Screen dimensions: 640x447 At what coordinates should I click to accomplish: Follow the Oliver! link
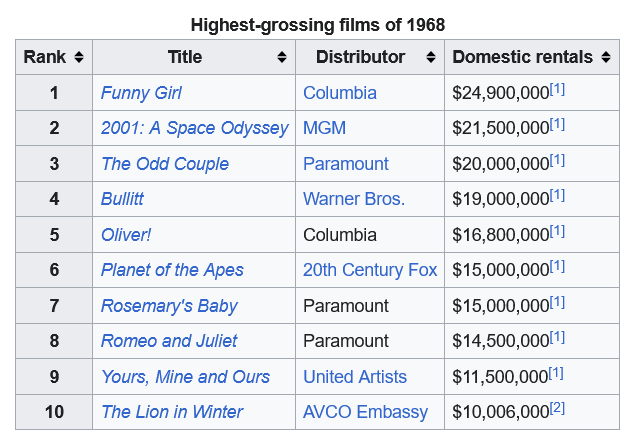126,235
